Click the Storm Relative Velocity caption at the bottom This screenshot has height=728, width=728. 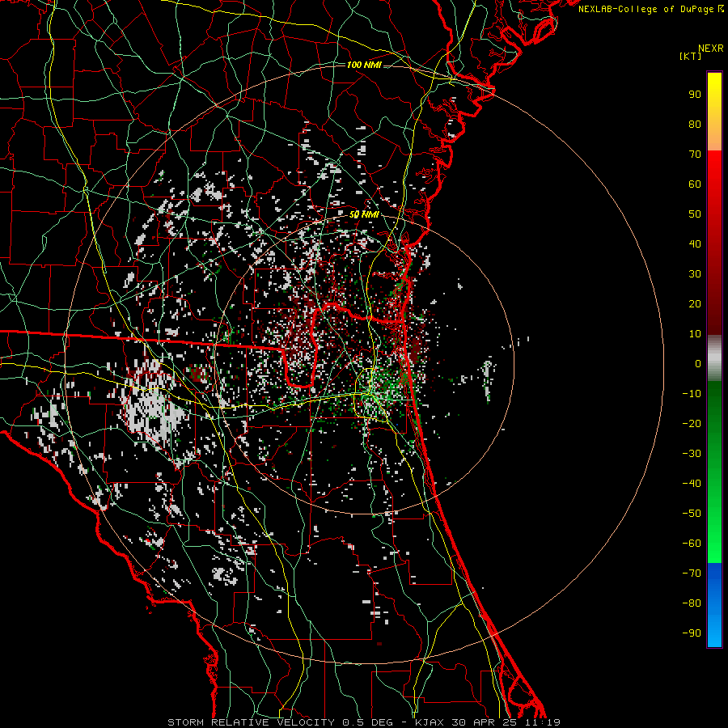[364, 722]
